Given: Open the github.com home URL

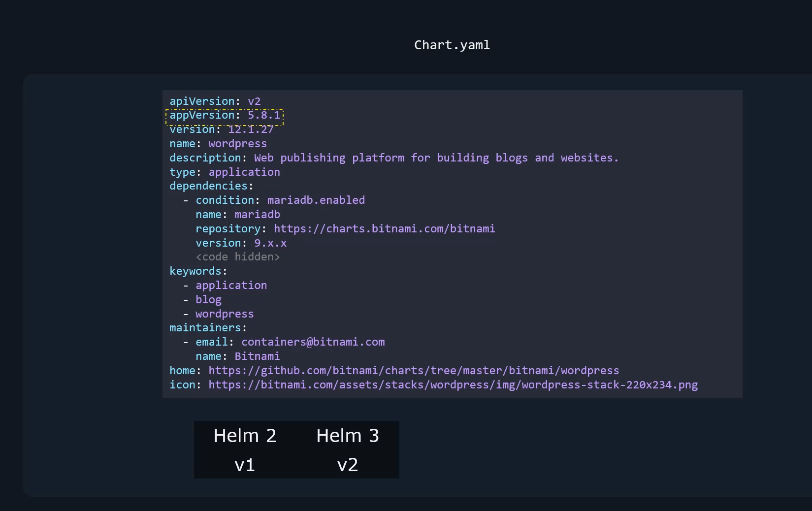Looking at the screenshot, I should pos(414,371).
